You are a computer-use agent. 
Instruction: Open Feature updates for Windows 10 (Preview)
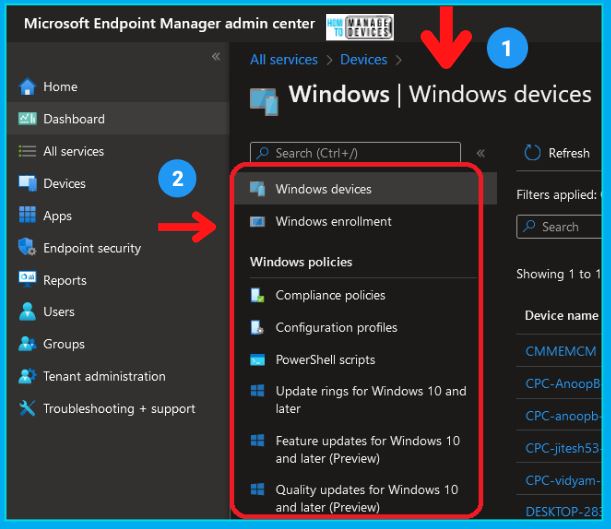click(x=366, y=449)
